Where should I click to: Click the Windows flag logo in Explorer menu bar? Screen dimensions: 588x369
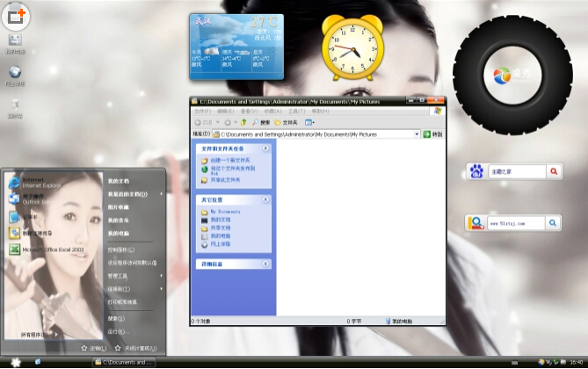tap(438, 111)
